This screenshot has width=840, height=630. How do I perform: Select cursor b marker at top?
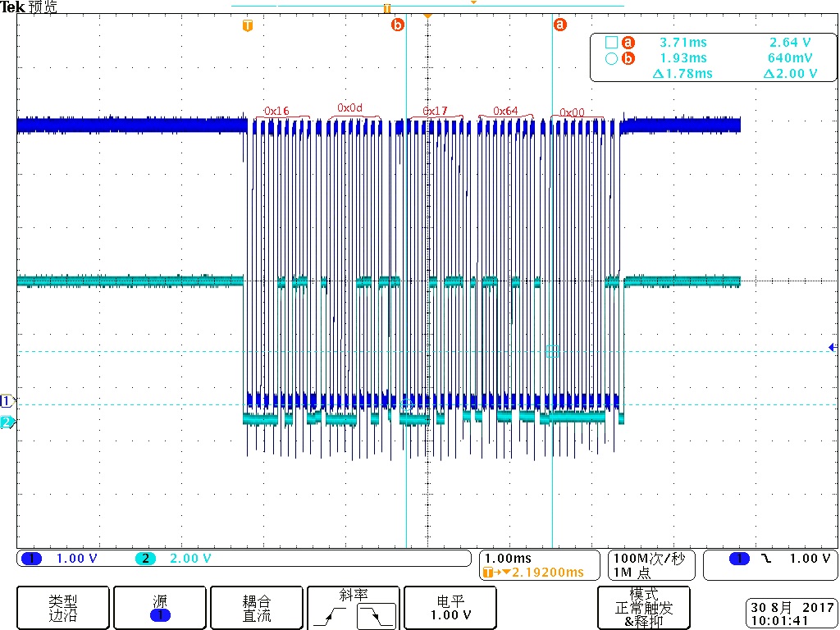pyautogui.click(x=398, y=25)
